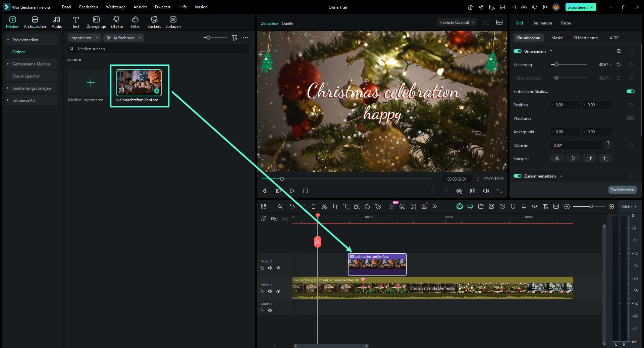Open the Importieren dropdown
The width and height of the screenshot is (644, 348).
pyautogui.click(x=84, y=38)
